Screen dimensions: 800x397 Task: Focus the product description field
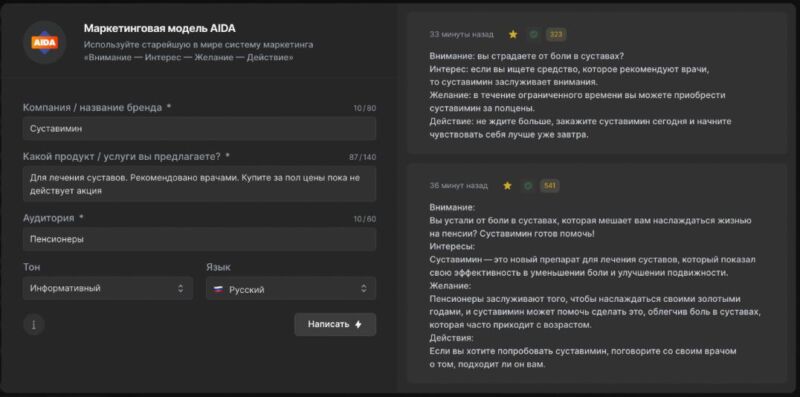pos(199,184)
